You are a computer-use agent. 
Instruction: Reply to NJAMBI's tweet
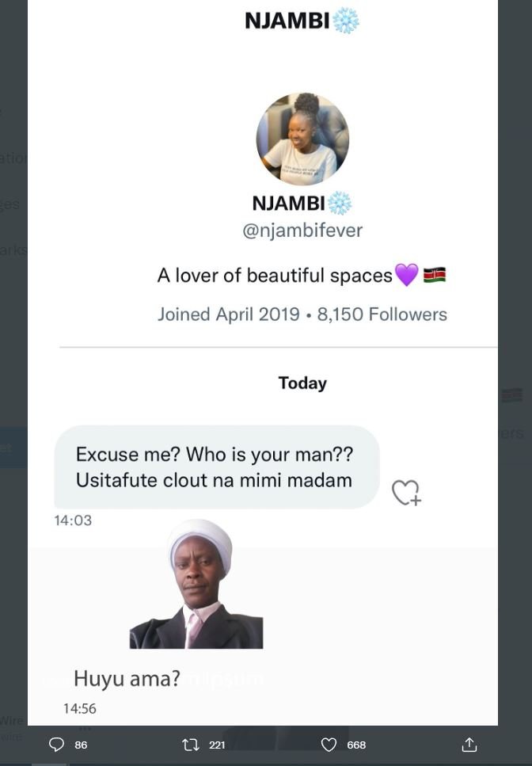[x=56, y=745]
